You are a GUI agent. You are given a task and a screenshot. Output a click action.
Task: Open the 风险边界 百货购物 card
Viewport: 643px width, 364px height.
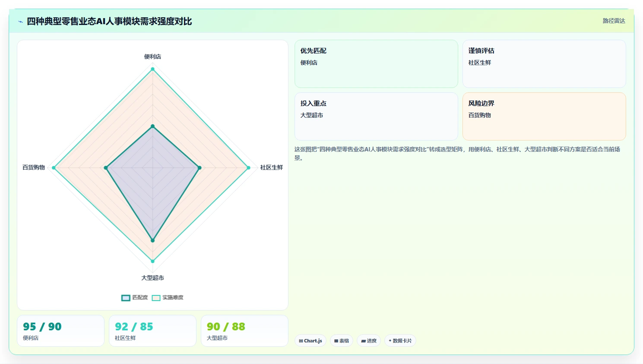544,116
